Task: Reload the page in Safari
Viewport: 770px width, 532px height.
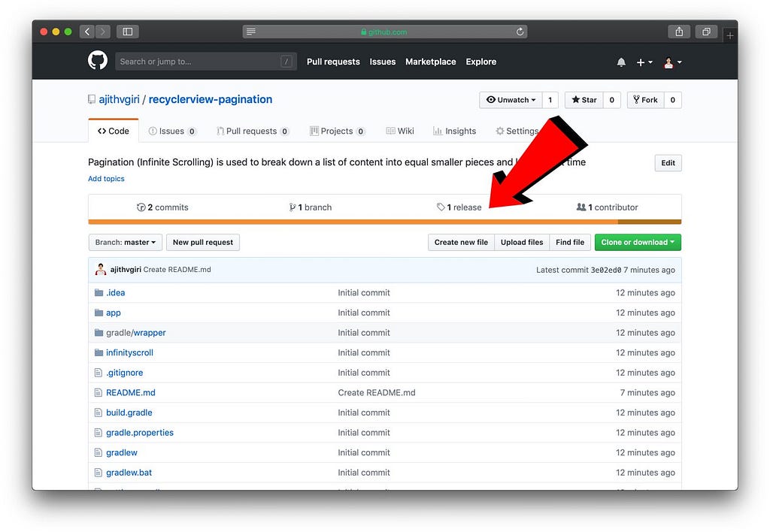Action: pos(520,32)
